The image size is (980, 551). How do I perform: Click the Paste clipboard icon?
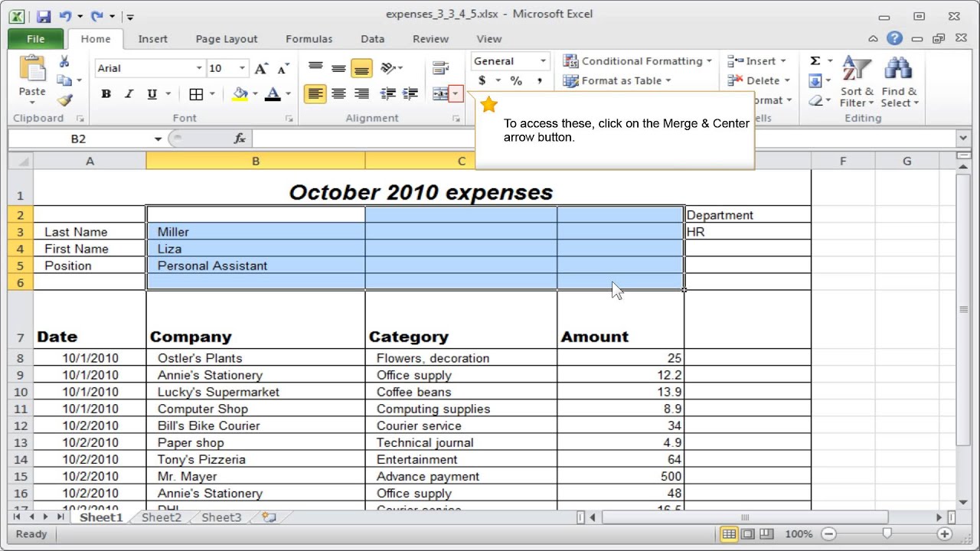click(32, 69)
